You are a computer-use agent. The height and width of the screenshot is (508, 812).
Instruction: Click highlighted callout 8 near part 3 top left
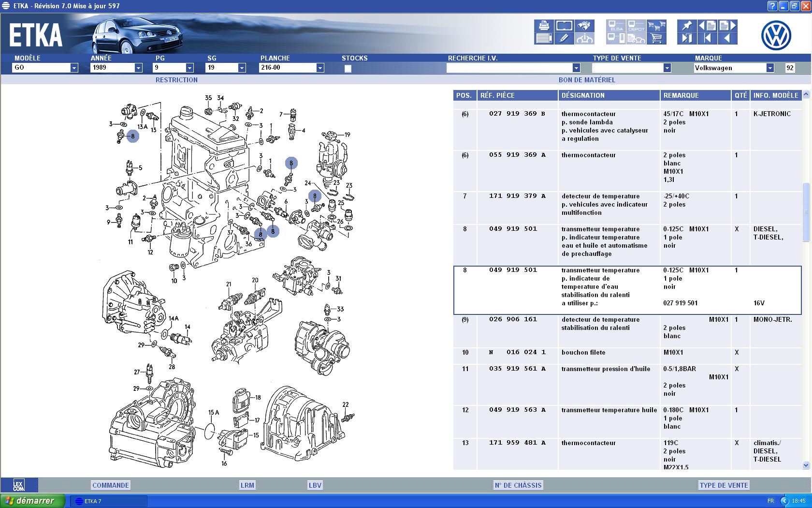coord(133,136)
